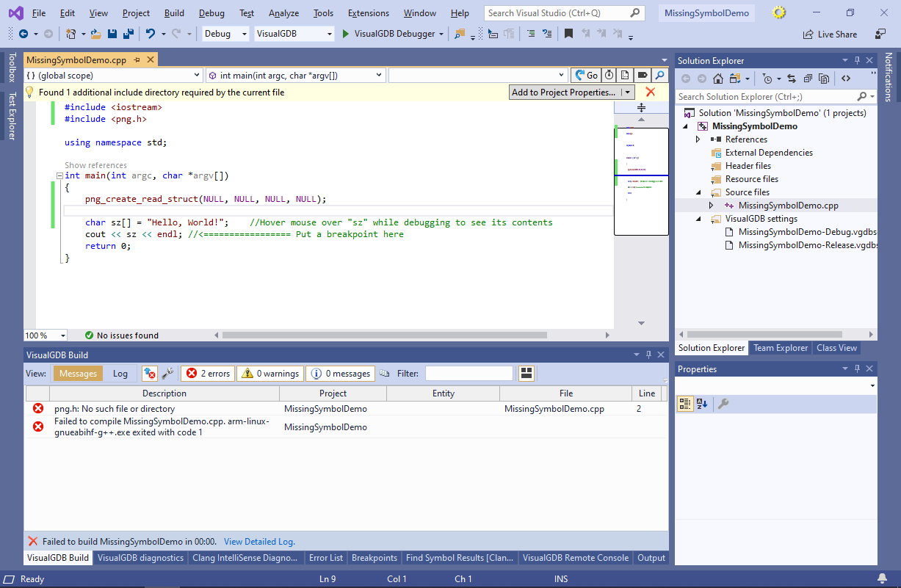Switch view to Log toggle
The image size is (901, 588).
tap(120, 373)
